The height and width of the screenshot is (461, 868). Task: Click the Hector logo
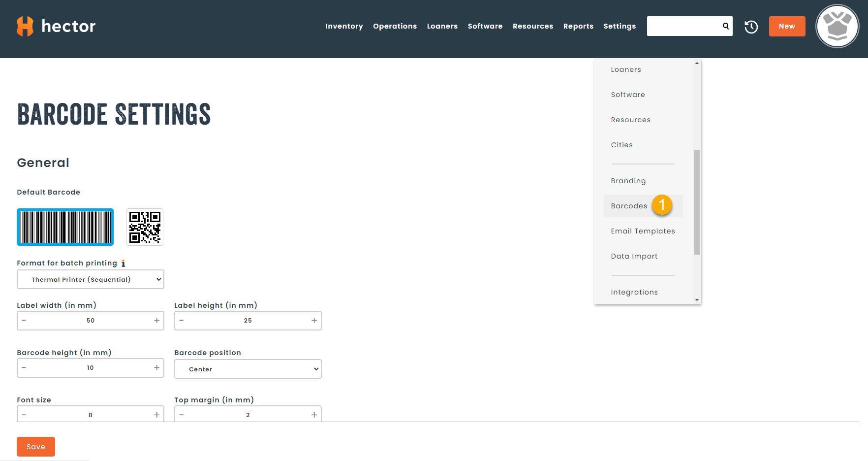pyautogui.click(x=56, y=26)
